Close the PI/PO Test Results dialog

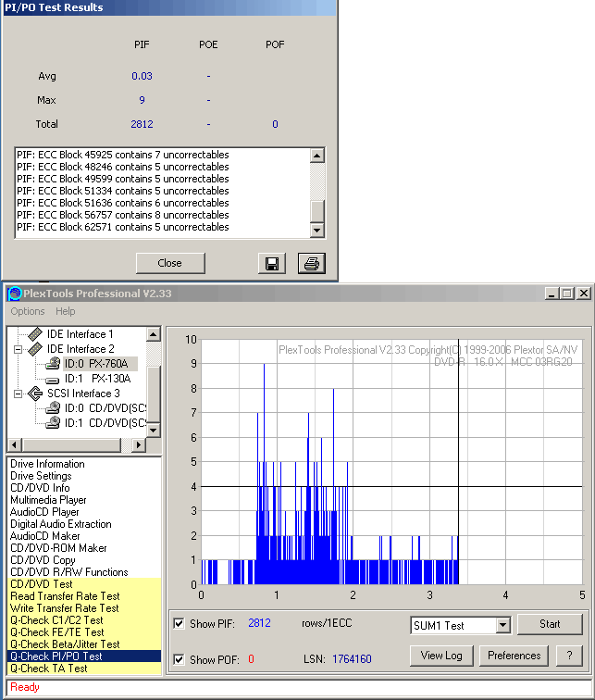click(x=170, y=263)
